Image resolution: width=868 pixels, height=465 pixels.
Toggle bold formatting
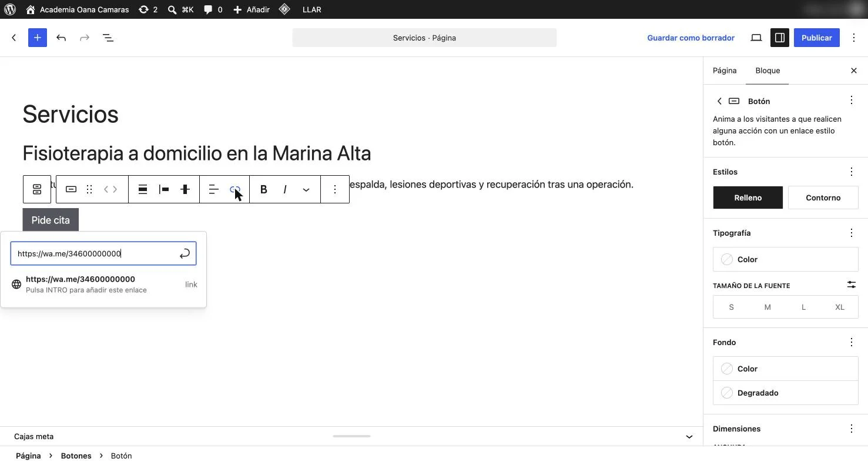[264, 189]
